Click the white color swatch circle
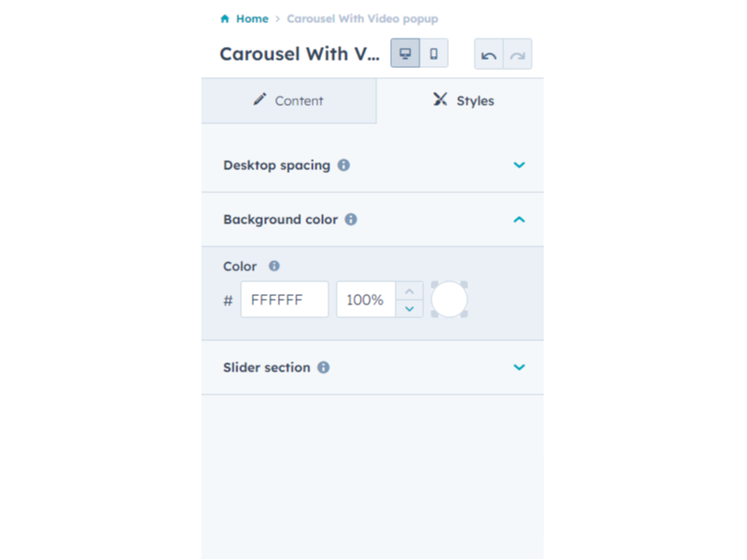Viewport: 747px width, 560px height. [x=449, y=299]
